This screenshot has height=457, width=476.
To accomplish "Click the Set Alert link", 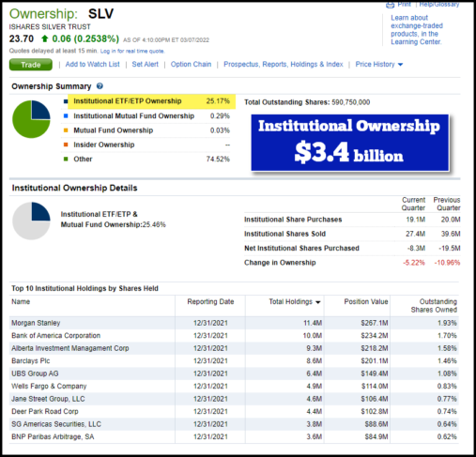I will (145, 64).
